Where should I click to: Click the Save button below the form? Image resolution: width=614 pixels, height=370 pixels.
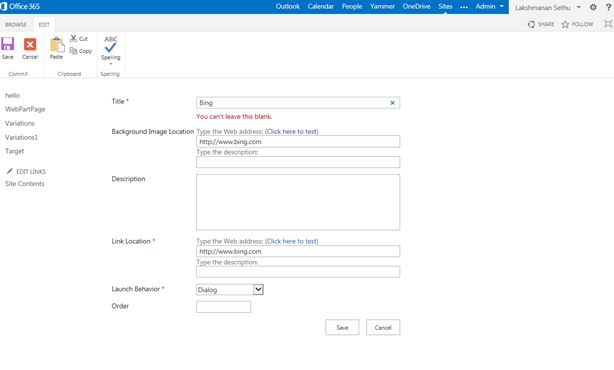click(x=342, y=327)
